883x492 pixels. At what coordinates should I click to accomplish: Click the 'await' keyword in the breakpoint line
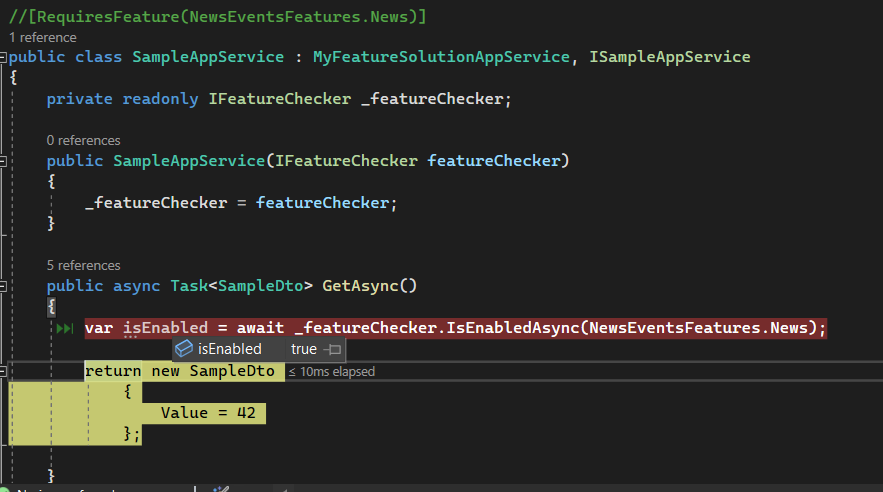tap(260, 328)
